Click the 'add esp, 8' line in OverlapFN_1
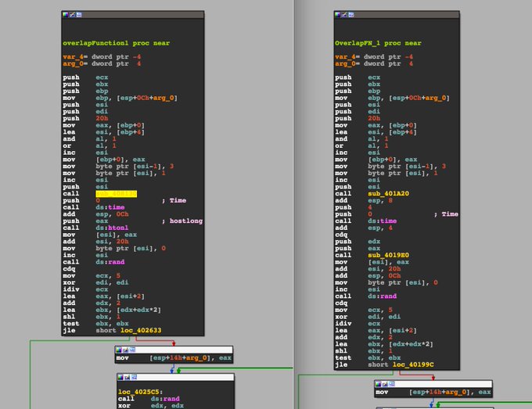 click(364, 200)
